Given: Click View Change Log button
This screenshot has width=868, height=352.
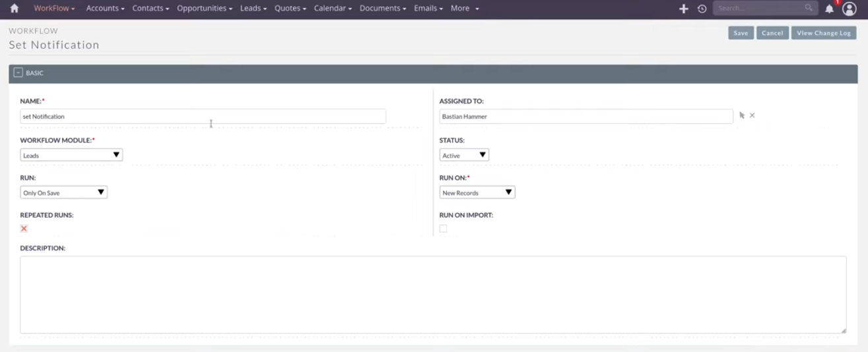Looking at the screenshot, I should tap(823, 33).
